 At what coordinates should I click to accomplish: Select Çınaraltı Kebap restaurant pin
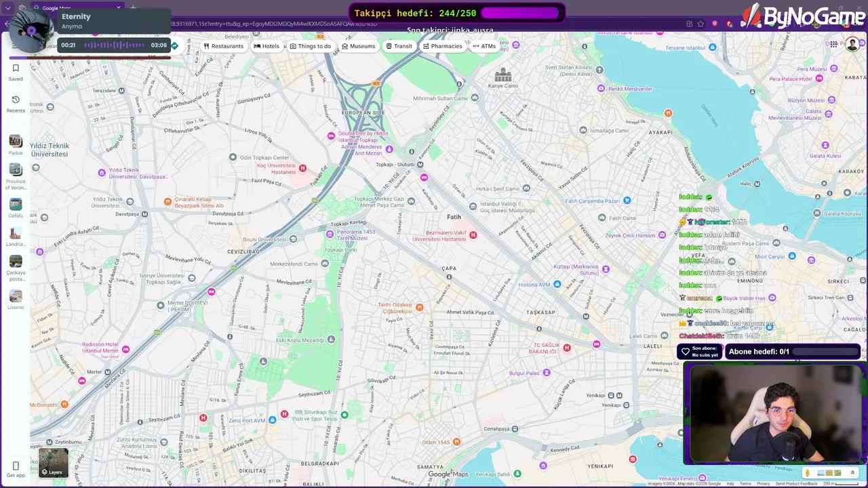[x=167, y=201]
